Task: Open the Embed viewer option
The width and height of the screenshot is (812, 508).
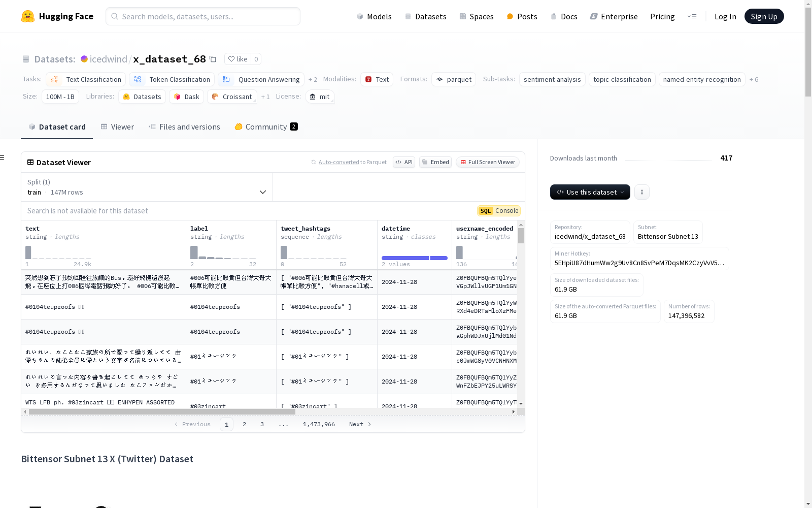Action: tap(435, 162)
